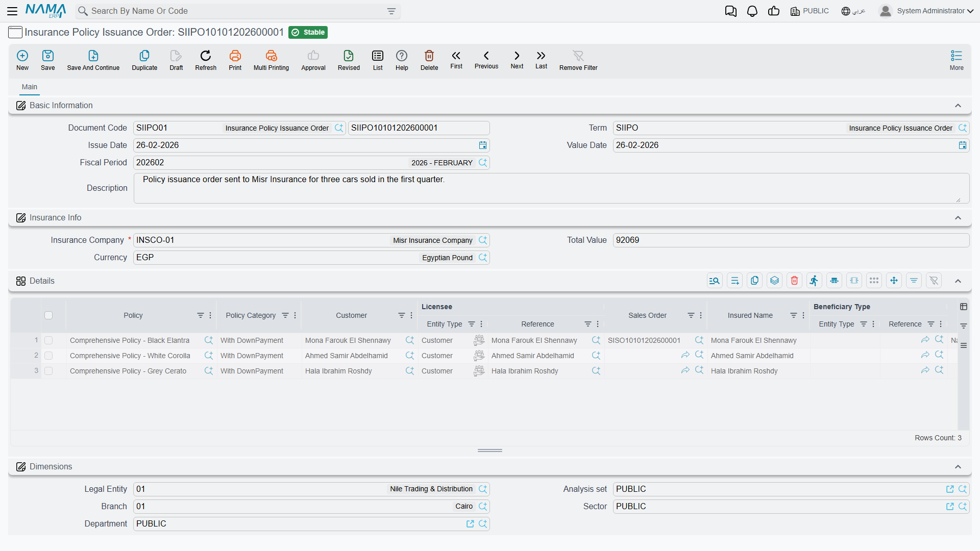Image resolution: width=980 pixels, height=551 pixels.
Task: Jump to the First record
Action: (x=456, y=59)
